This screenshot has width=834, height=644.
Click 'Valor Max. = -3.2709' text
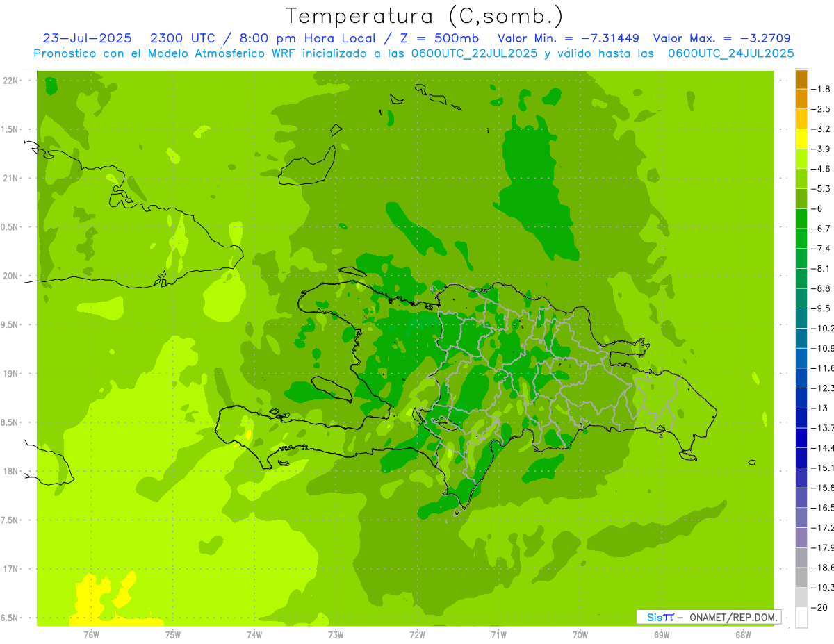coord(722,38)
